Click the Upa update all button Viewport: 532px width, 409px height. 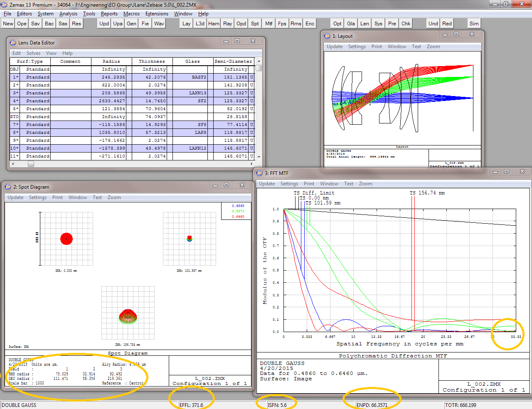pyautogui.click(x=118, y=24)
